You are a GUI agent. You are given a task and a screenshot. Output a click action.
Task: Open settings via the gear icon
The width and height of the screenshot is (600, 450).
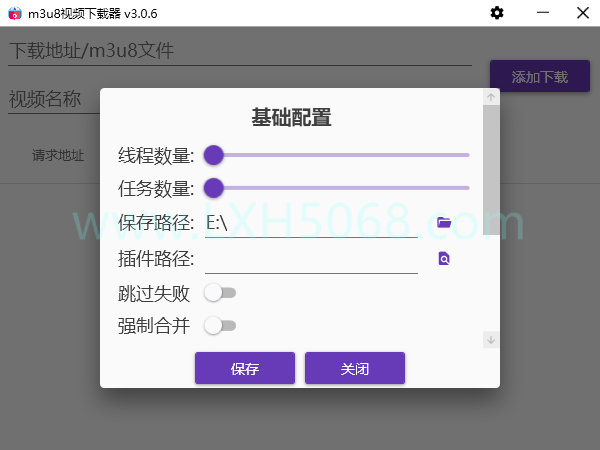[497, 13]
